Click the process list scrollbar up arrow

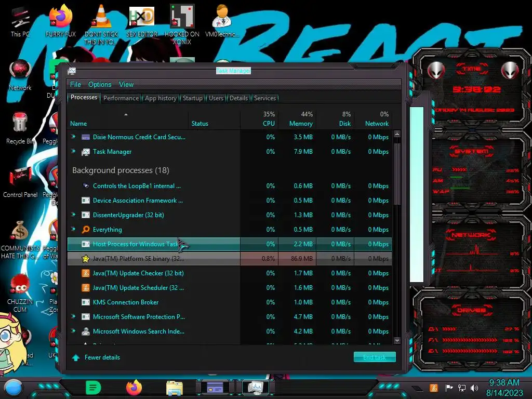[397, 135]
